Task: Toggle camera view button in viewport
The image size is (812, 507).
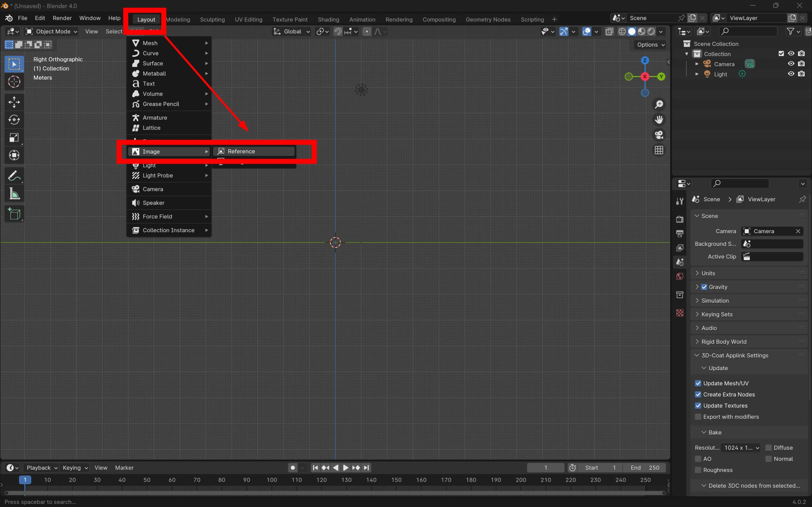Action: (659, 135)
